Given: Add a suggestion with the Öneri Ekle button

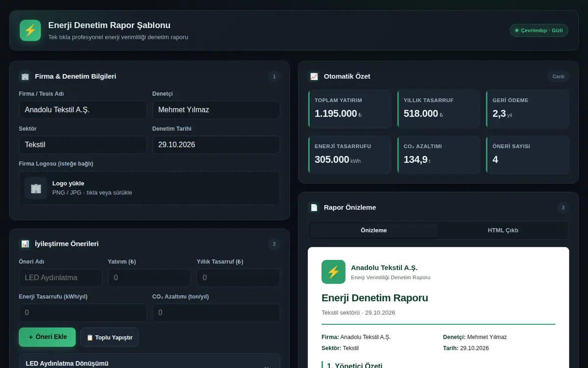Looking at the screenshot, I should pyautogui.click(x=47, y=337).
